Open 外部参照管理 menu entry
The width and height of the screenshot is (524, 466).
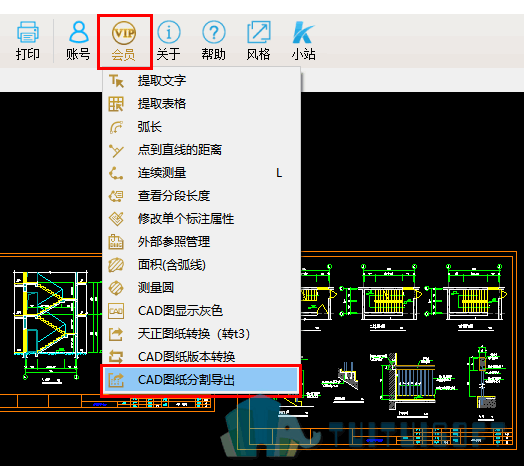[x=202, y=242]
